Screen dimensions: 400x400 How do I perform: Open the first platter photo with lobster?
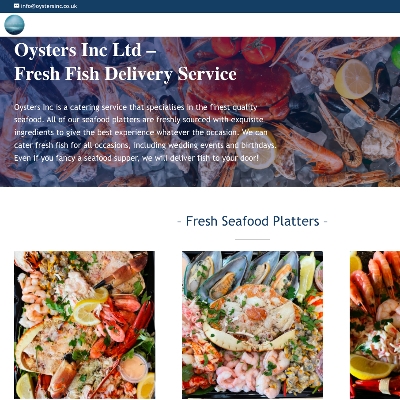(x=84, y=325)
